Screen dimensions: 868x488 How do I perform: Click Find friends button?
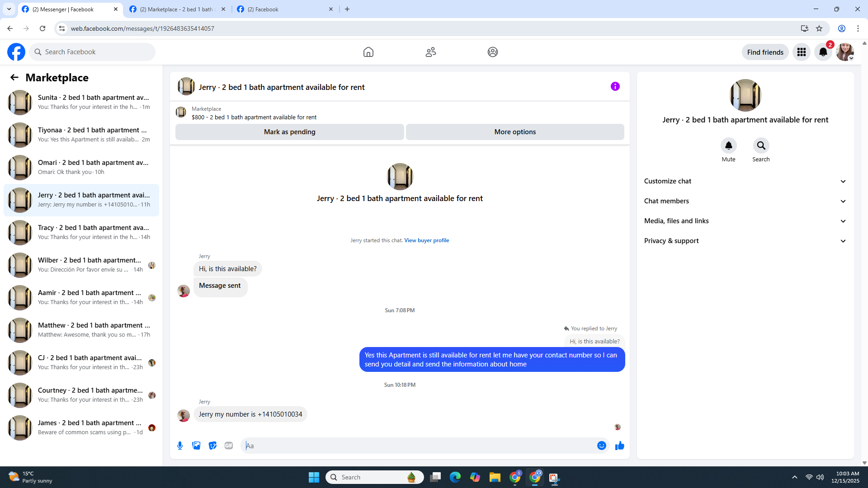pyautogui.click(x=765, y=52)
